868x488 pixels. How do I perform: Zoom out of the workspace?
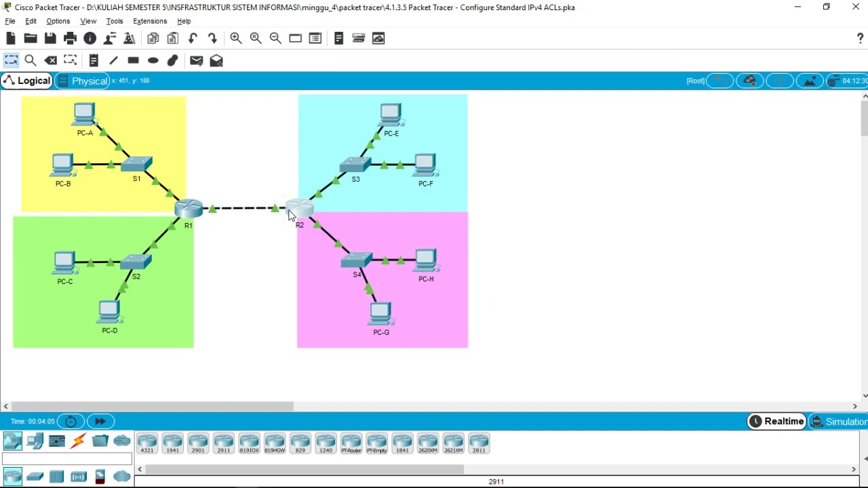coord(275,39)
